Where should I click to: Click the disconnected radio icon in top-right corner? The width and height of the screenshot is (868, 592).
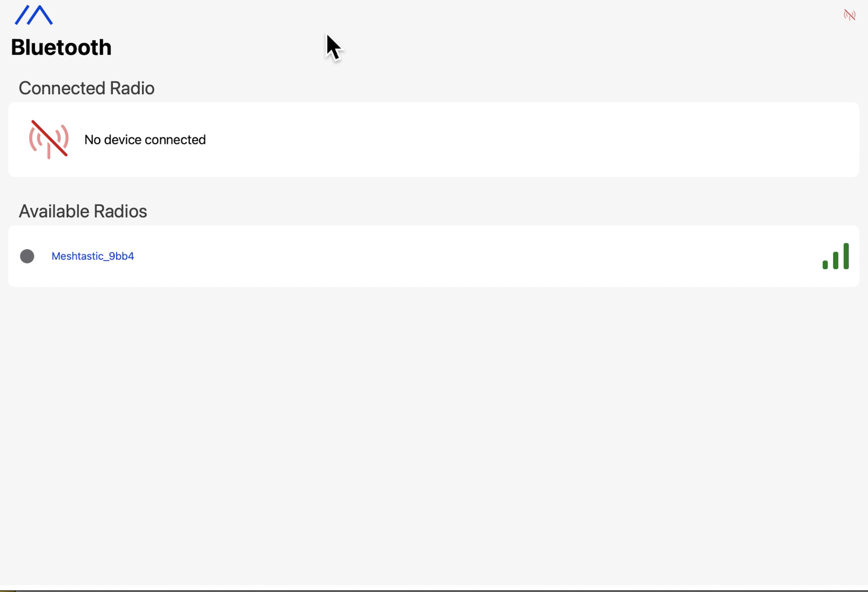coord(850,15)
